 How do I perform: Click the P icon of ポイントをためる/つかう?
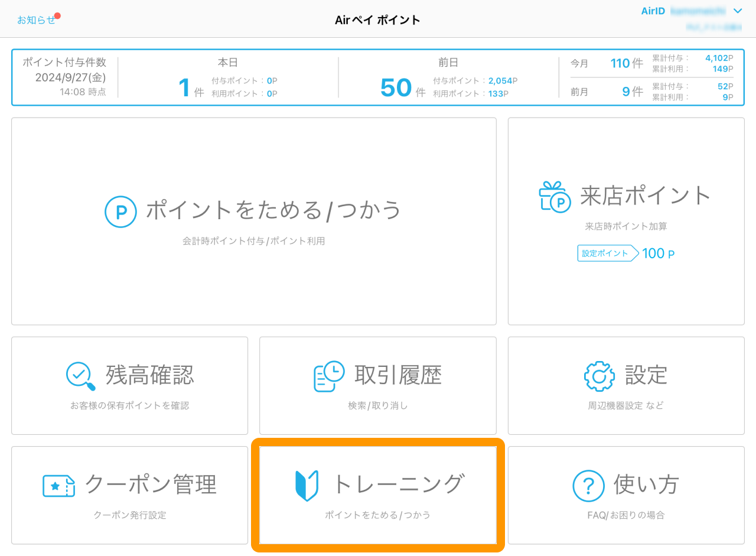(x=120, y=212)
